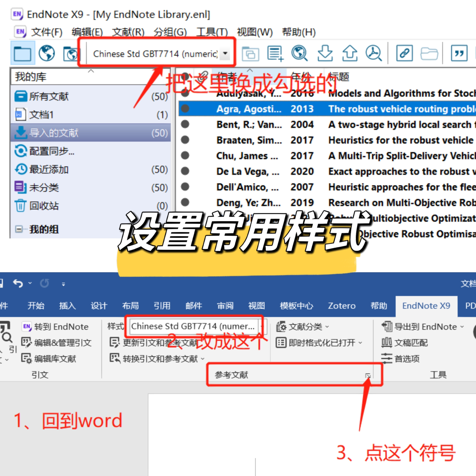
Task: Select 文档1 group
Action: click(x=91, y=115)
